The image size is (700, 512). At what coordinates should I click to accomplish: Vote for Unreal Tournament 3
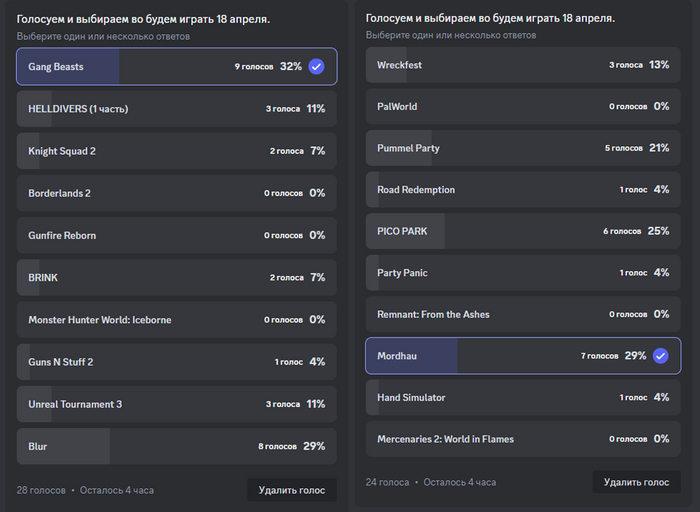point(177,404)
